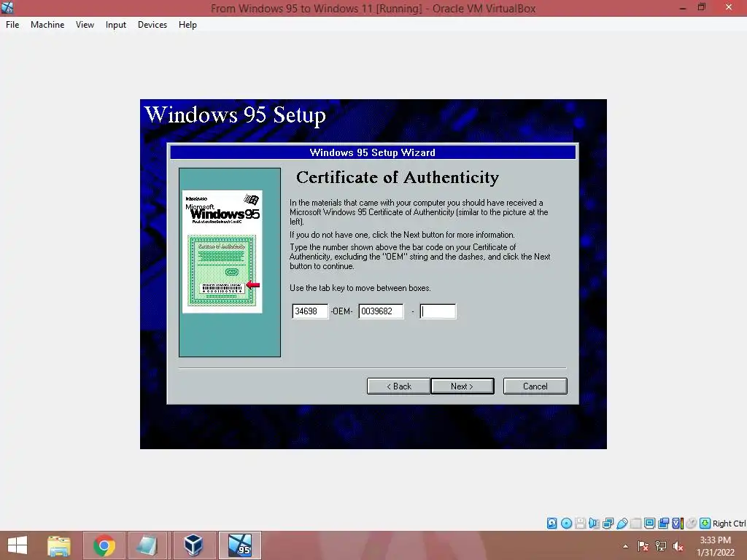Click the optical disk indicator icon
This screenshot has height=560, width=747.
click(x=566, y=524)
